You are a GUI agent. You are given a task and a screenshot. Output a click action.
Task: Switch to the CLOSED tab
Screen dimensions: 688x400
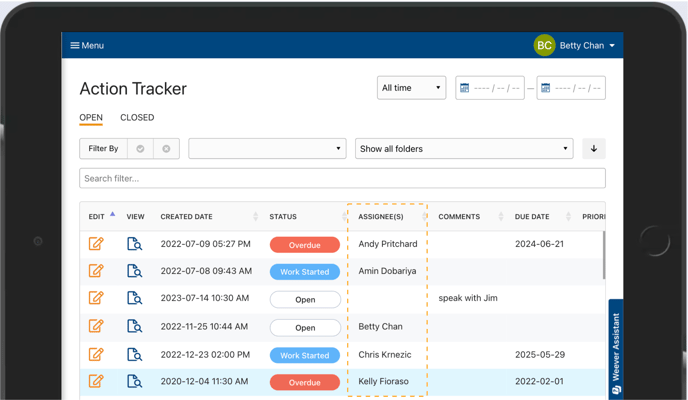click(x=137, y=117)
